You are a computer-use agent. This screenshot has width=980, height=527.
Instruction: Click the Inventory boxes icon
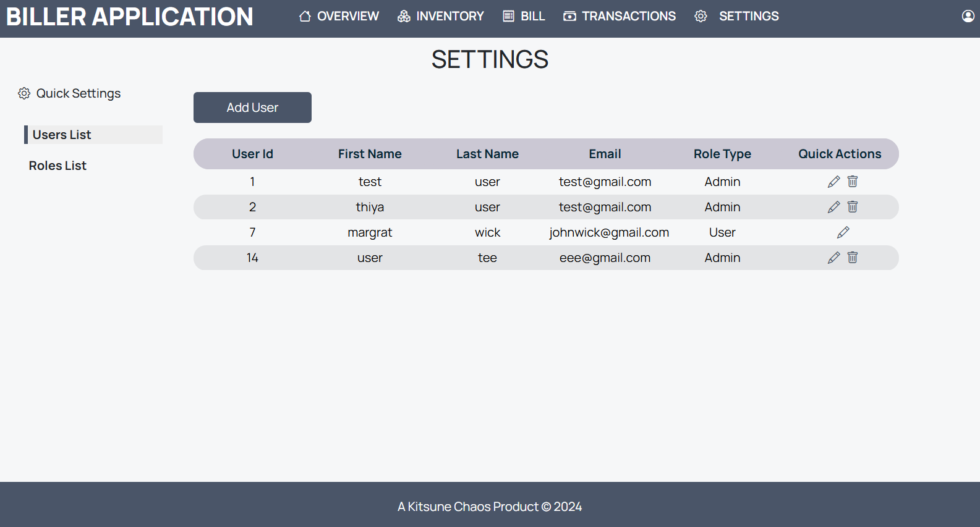click(404, 16)
